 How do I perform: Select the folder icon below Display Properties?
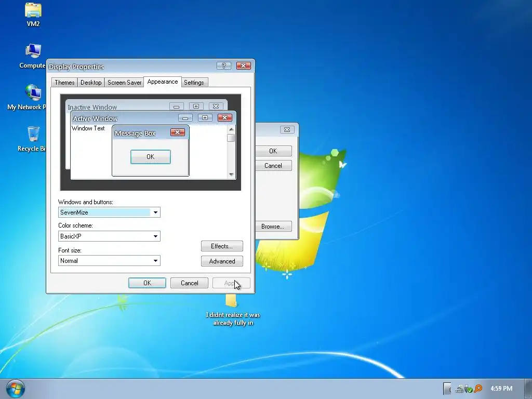coord(231,301)
